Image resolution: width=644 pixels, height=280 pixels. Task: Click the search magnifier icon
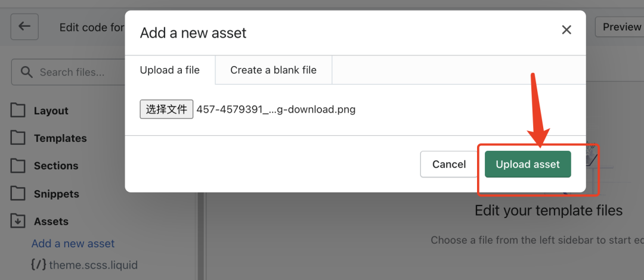coord(26,72)
